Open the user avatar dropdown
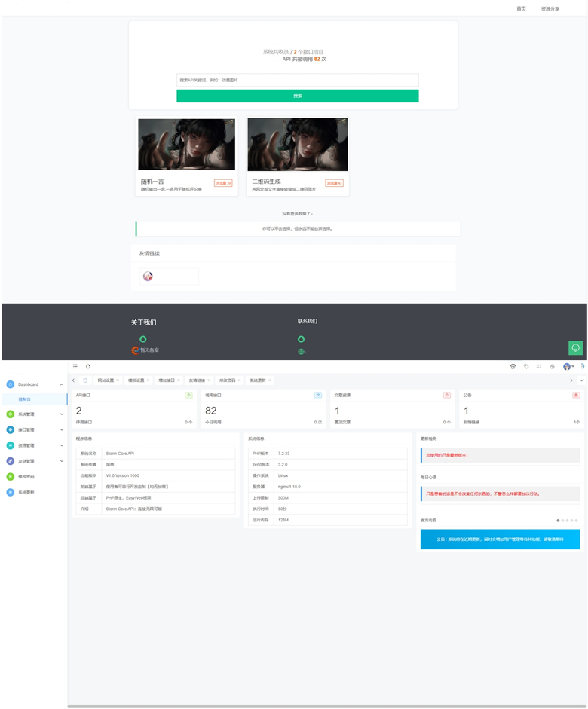588x709 pixels. 568,366
